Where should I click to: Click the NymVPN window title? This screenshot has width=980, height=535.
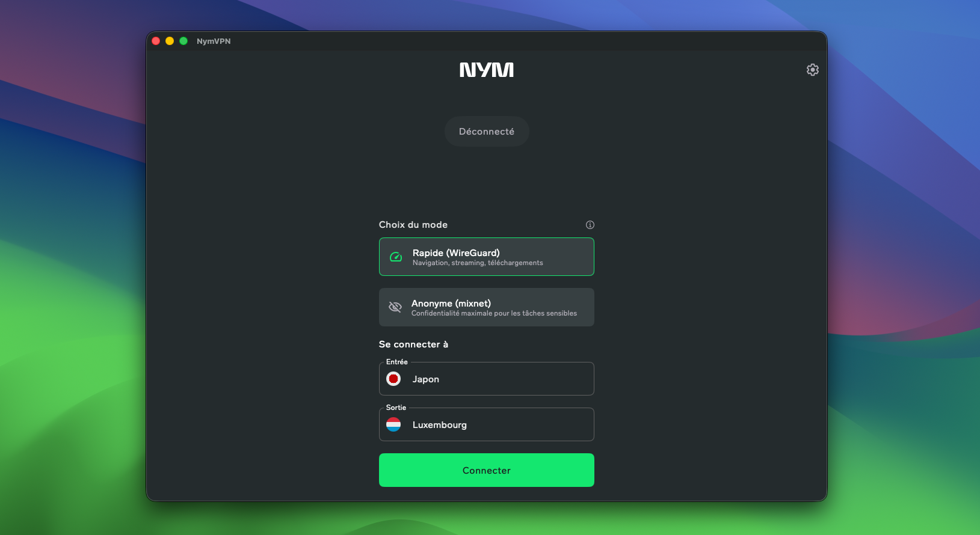[x=214, y=41]
